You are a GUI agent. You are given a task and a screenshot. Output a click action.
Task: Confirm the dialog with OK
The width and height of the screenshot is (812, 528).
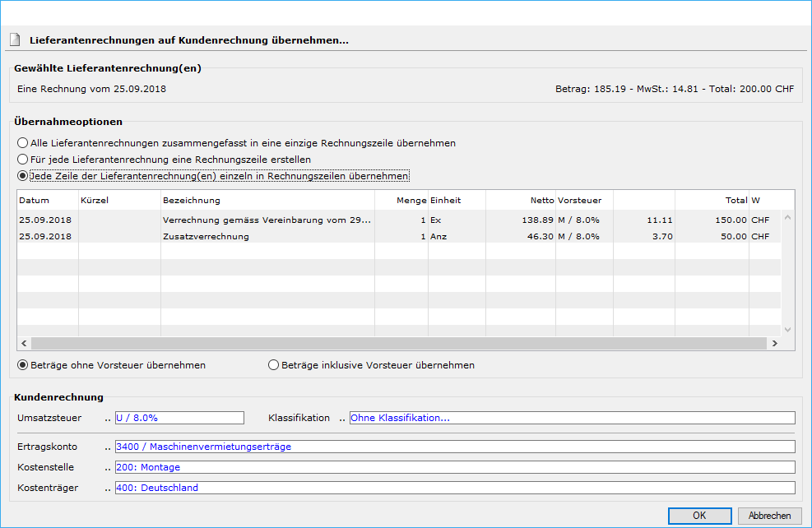[699, 516]
